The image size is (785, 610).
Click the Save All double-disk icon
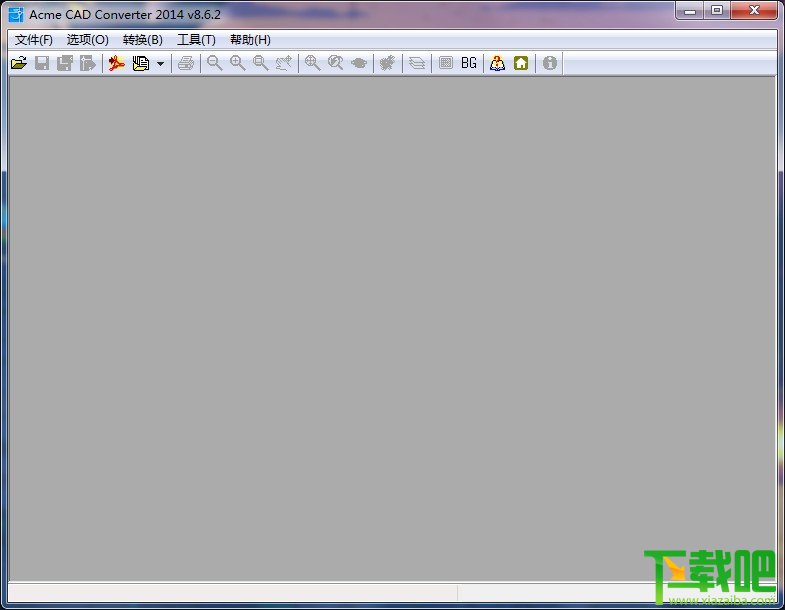(65, 63)
